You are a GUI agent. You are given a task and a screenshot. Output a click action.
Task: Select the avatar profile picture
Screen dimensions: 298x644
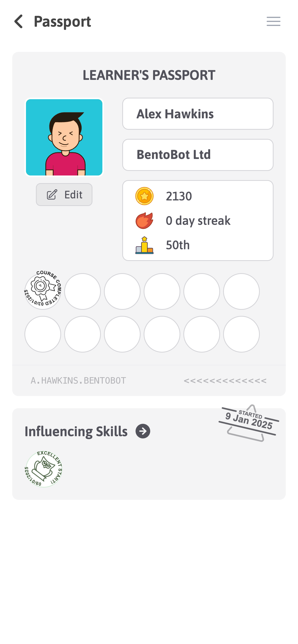pos(64,137)
